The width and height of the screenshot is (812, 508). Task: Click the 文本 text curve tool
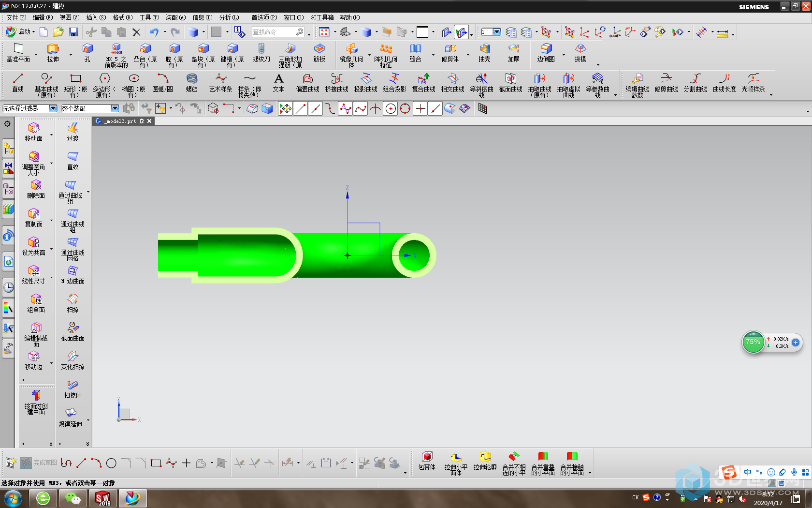coord(279,83)
